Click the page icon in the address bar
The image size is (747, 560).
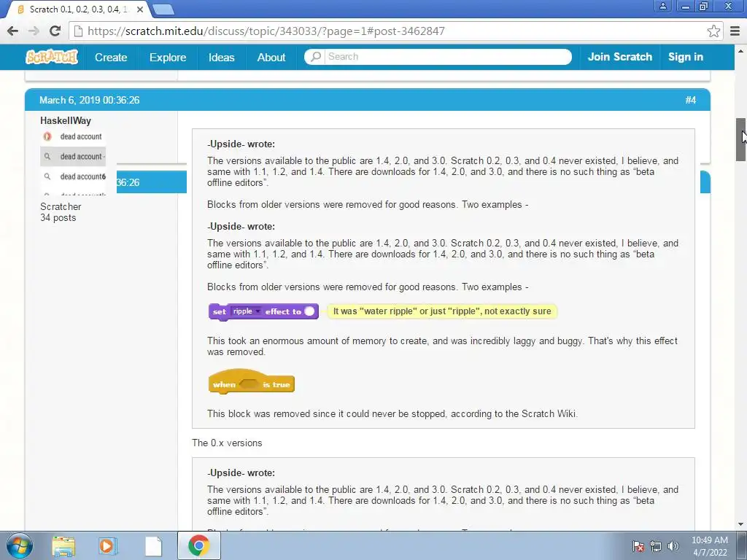pyautogui.click(x=78, y=31)
